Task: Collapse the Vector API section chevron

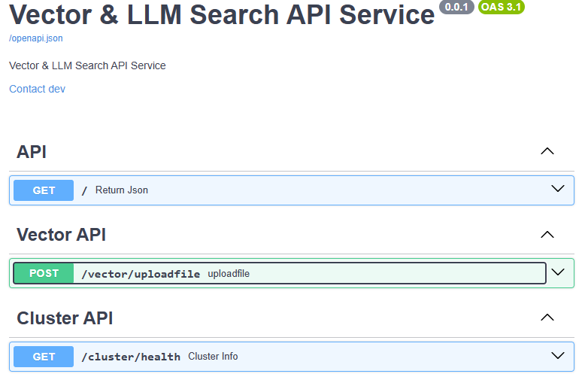Action: pyautogui.click(x=547, y=235)
